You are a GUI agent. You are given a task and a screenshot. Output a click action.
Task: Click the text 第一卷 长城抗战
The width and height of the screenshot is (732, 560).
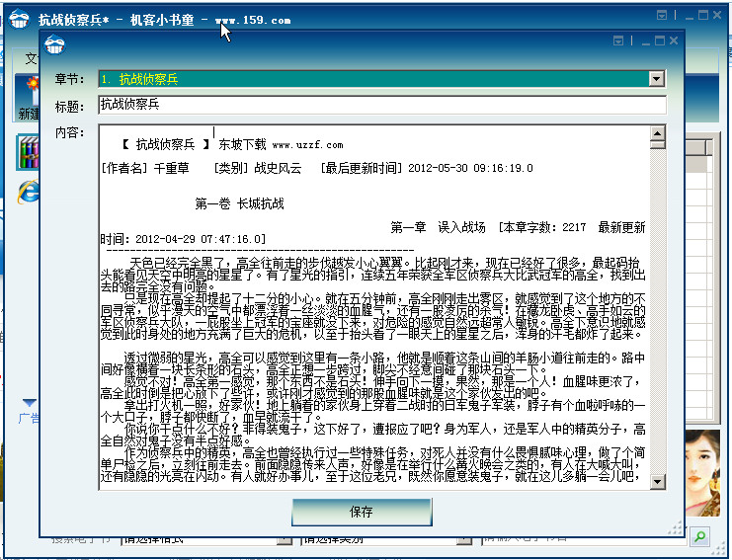coord(239,203)
